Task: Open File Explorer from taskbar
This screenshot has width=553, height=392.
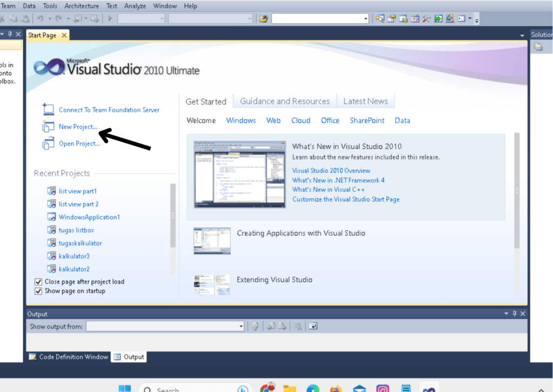Action: (x=289, y=388)
